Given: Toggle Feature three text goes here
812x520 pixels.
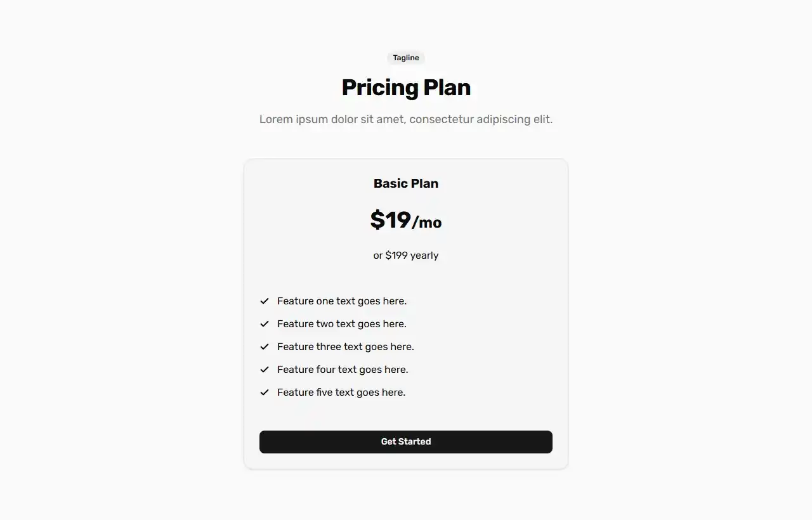Looking at the screenshot, I should click(345, 346).
